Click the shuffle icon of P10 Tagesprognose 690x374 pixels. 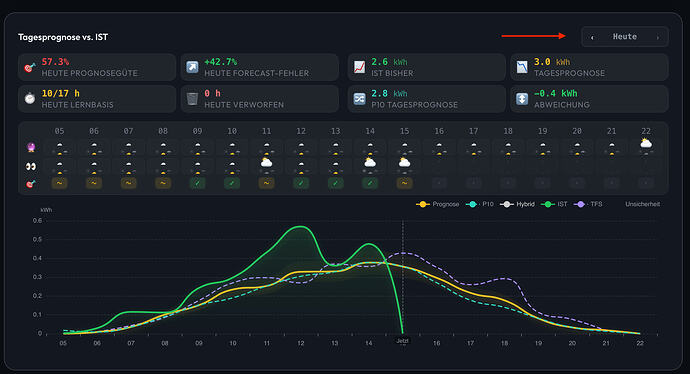360,99
